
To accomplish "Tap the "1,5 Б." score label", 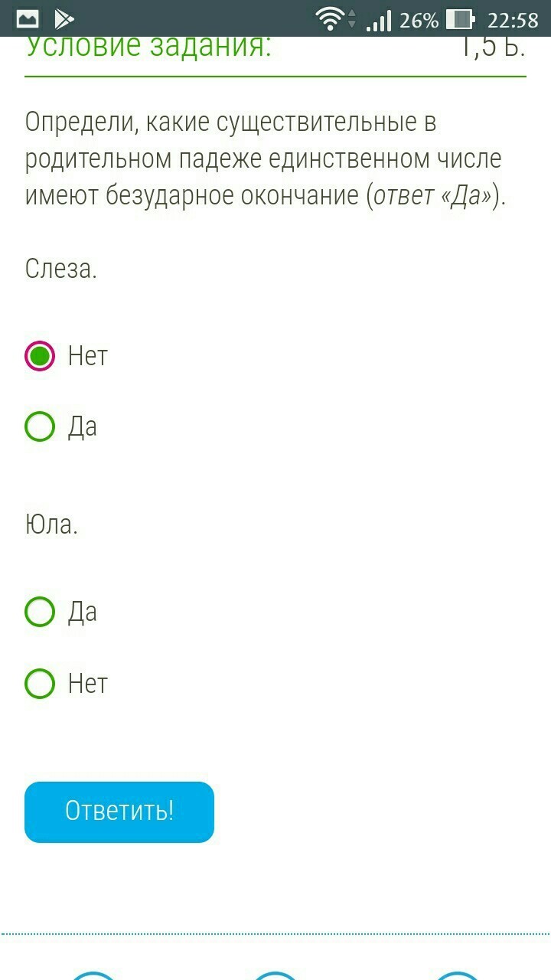I will point(492,48).
